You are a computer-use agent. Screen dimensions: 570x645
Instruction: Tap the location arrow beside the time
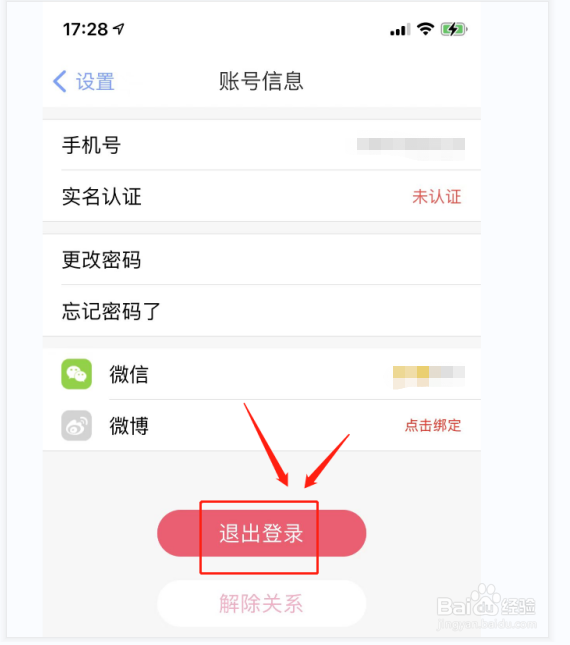119,29
